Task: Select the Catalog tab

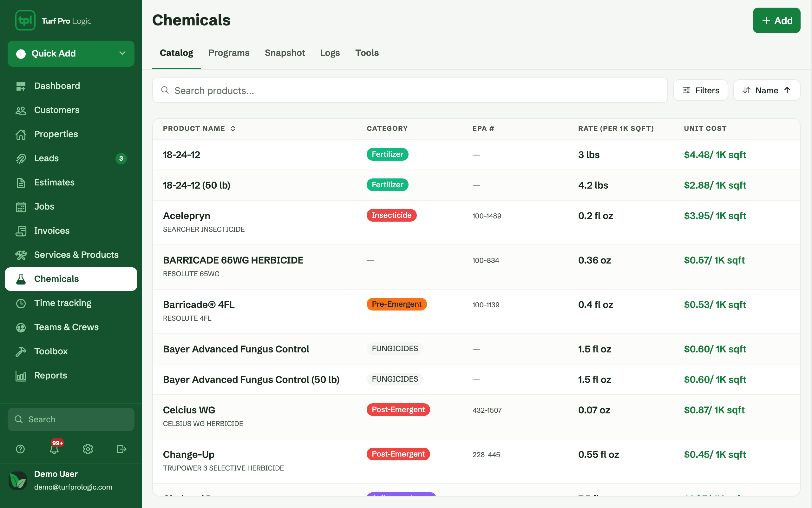Action: pos(176,53)
